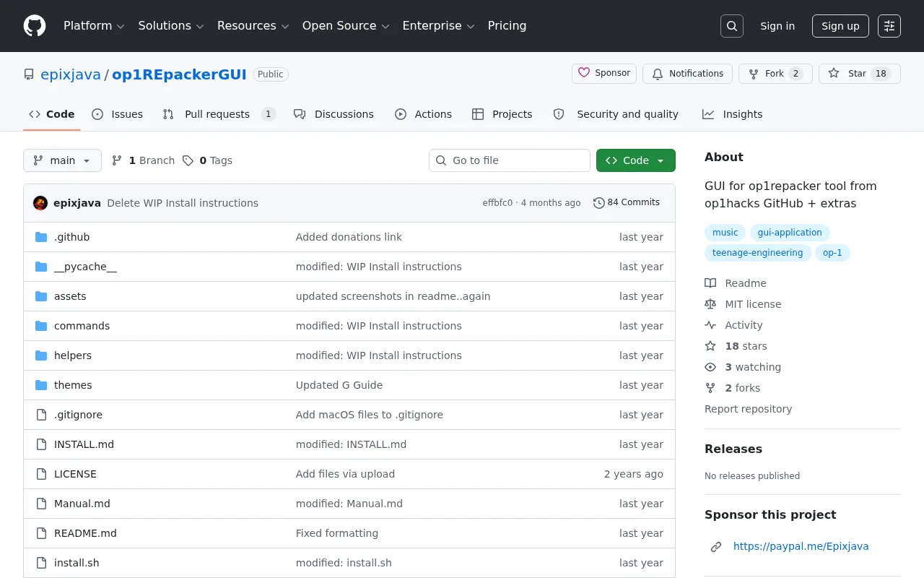Open the Pull requests tab
Screen dimensions: 924x578
tap(219, 114)
